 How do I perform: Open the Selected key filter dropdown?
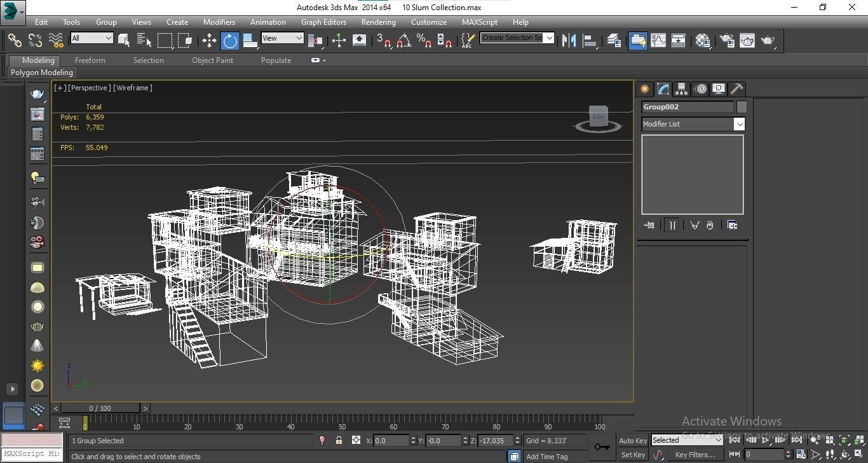687,440
